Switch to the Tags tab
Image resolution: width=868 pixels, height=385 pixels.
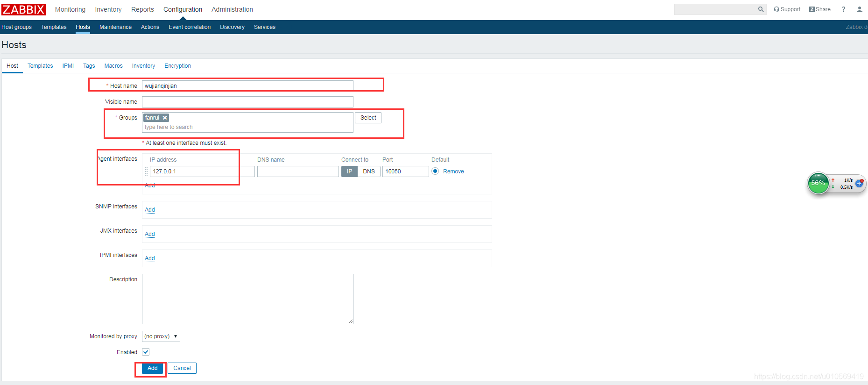click(x=89, y=66)
